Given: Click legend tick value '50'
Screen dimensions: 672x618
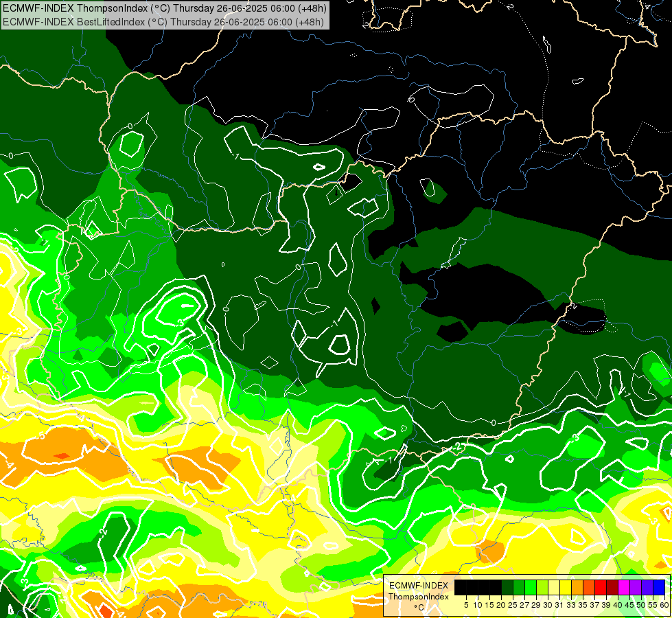Looking at the screenshot, I should click(x=642, y=605).
